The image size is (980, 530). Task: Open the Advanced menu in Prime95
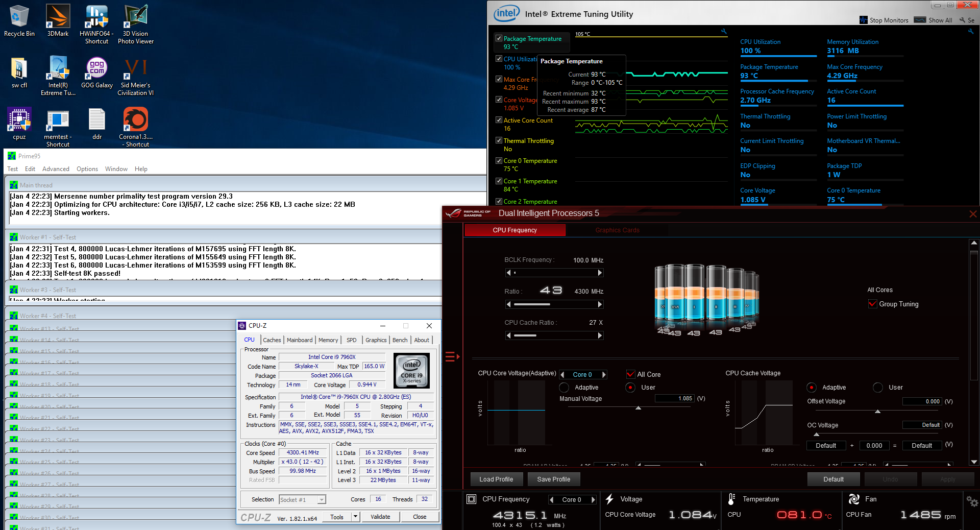56,169
